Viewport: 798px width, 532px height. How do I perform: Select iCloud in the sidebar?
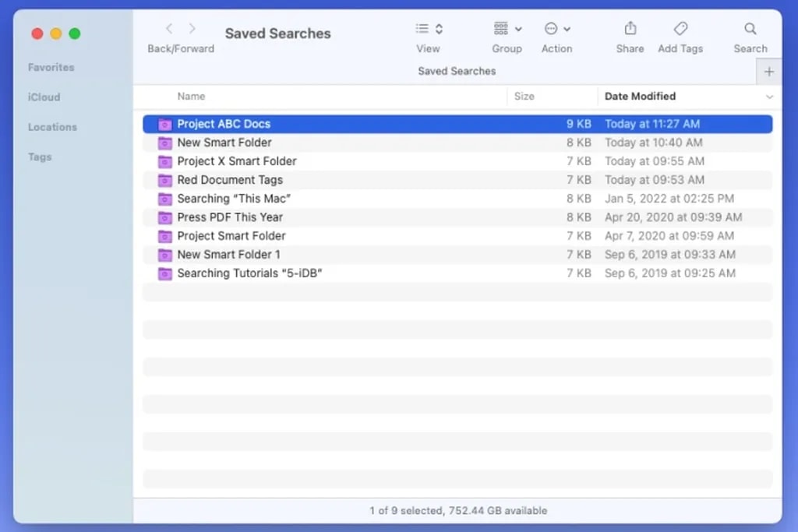coord(44,97)
